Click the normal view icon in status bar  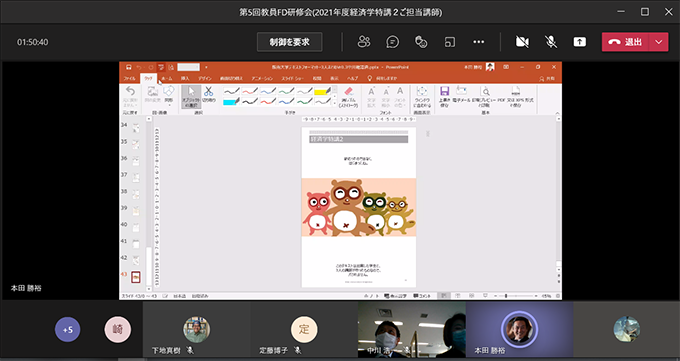tap(443, 296)
